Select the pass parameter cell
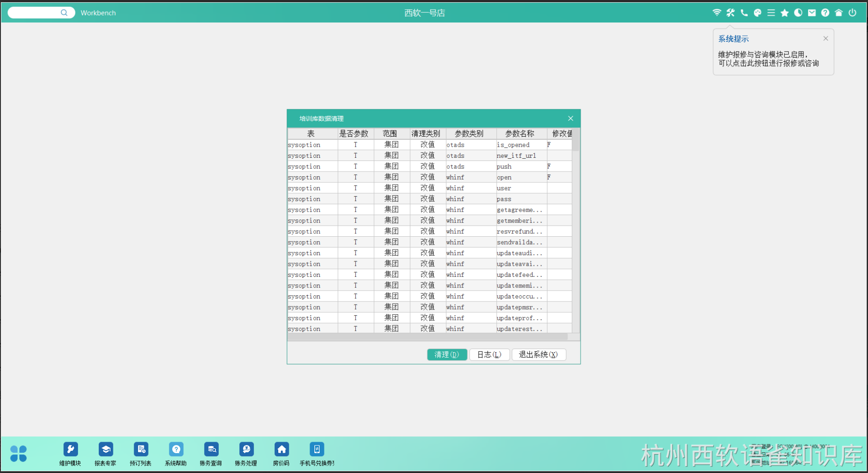 [522, 199]
